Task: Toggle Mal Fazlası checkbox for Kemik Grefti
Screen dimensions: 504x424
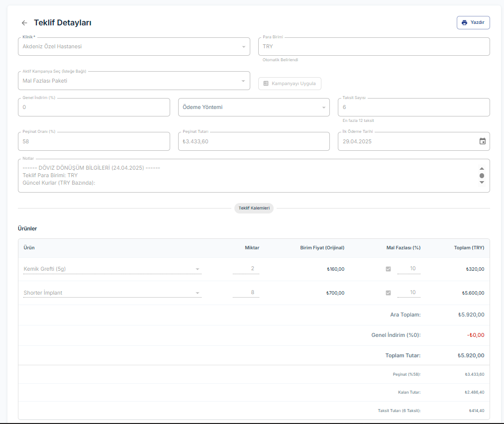Action: point(388,269)
